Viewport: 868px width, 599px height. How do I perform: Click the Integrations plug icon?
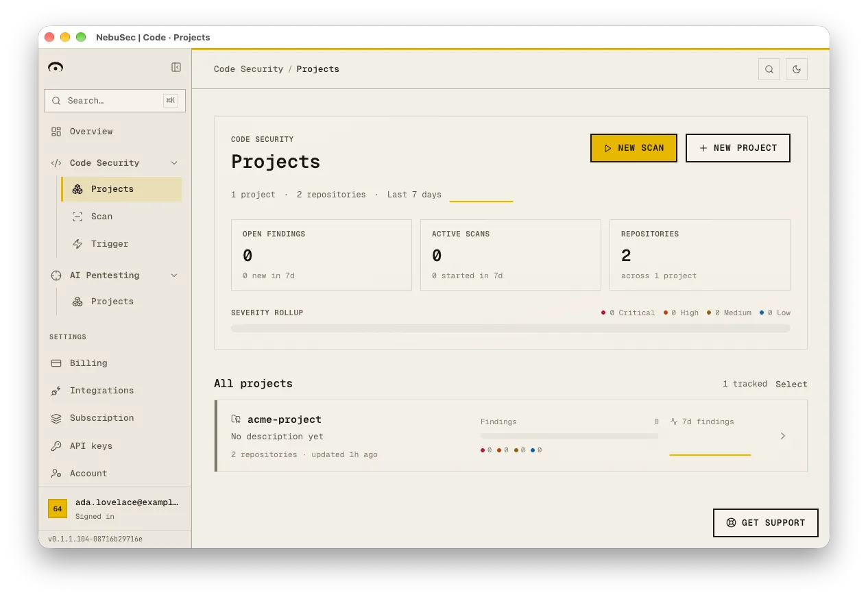(x=56, y=391)
